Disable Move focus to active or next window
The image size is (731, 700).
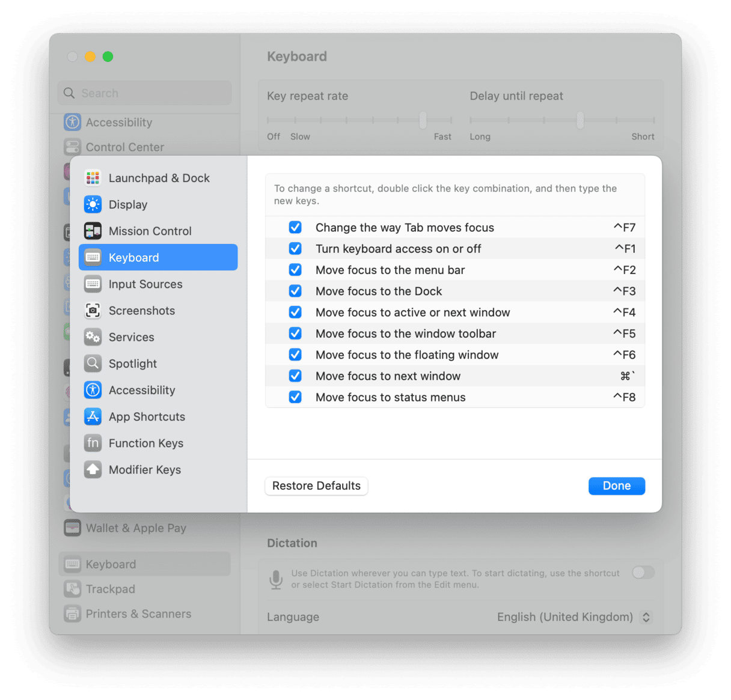[x=295, y=312]
